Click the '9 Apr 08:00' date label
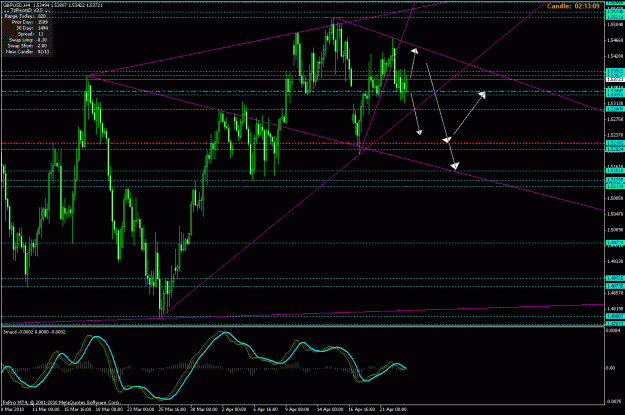The image size is (625, 415). pos(297,409)
